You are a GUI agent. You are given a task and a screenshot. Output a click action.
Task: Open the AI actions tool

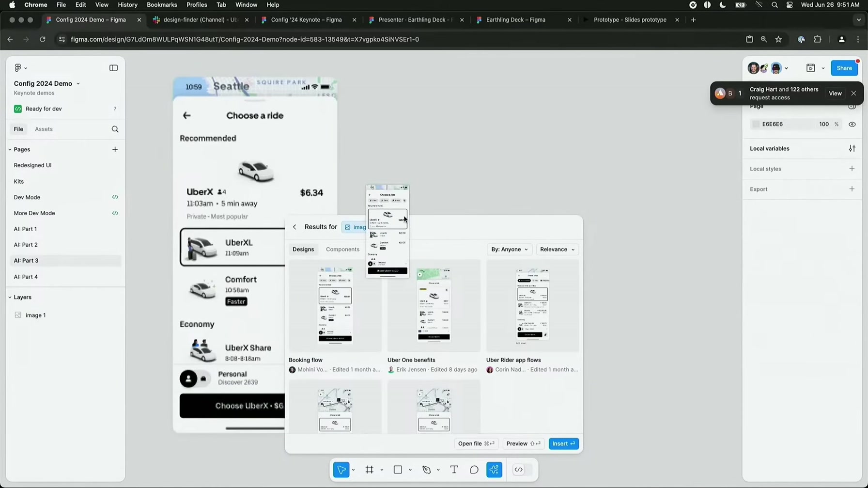[494, 470]
